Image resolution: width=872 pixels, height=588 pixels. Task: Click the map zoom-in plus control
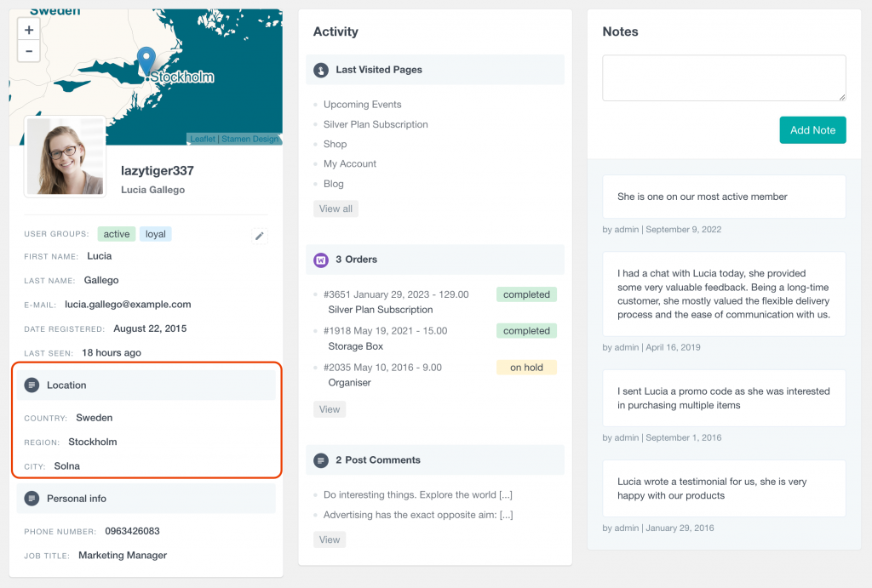click(28, 29)
